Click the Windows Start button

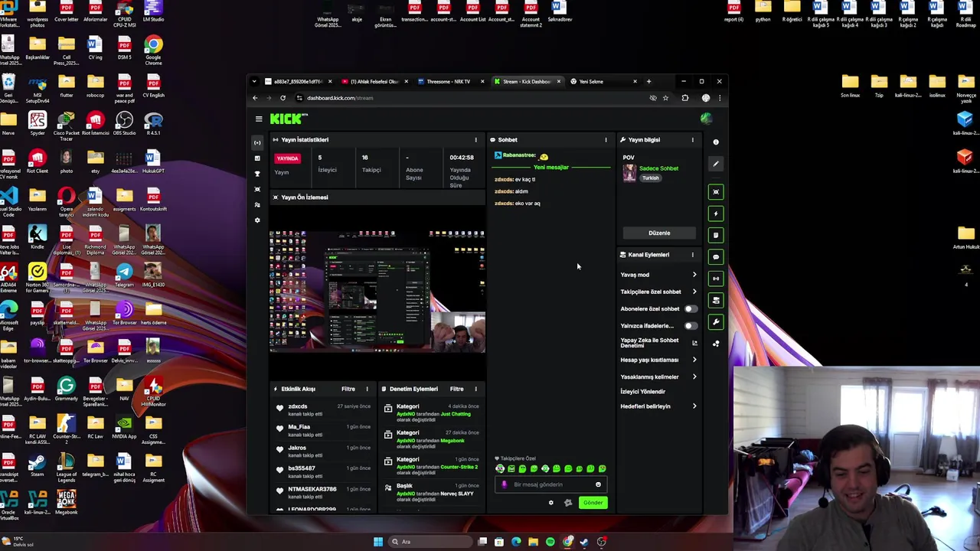pos(378,542)
